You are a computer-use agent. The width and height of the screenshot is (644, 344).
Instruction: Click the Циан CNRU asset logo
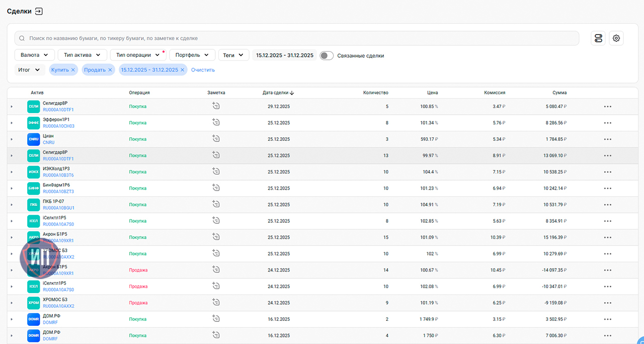coord(33,139)
